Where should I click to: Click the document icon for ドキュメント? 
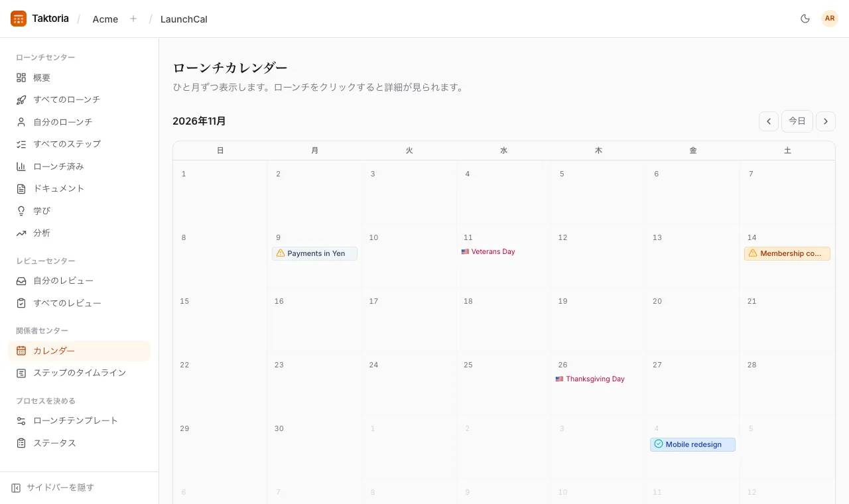pyautogui.click(x=21, y=188)
